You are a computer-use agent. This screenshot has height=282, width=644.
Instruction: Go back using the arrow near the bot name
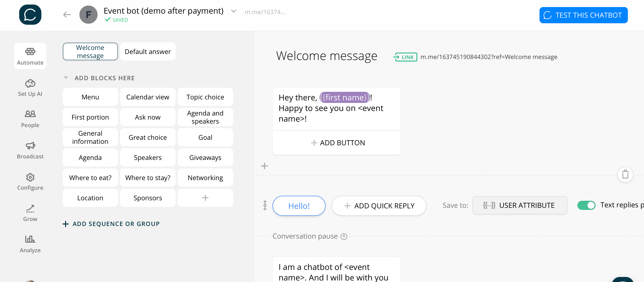pyautogui.click(x=67, y=14)
